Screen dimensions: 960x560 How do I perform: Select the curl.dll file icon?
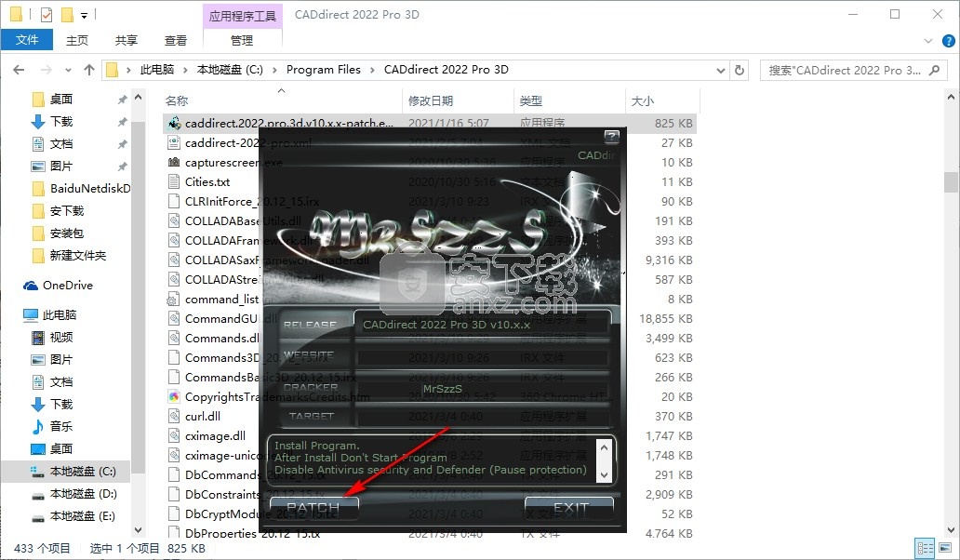point(174,416)
